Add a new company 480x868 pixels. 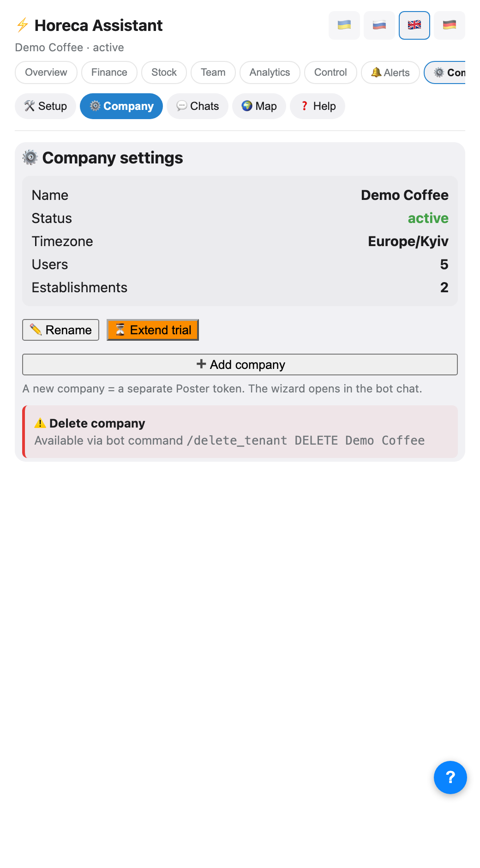(240, 365)
